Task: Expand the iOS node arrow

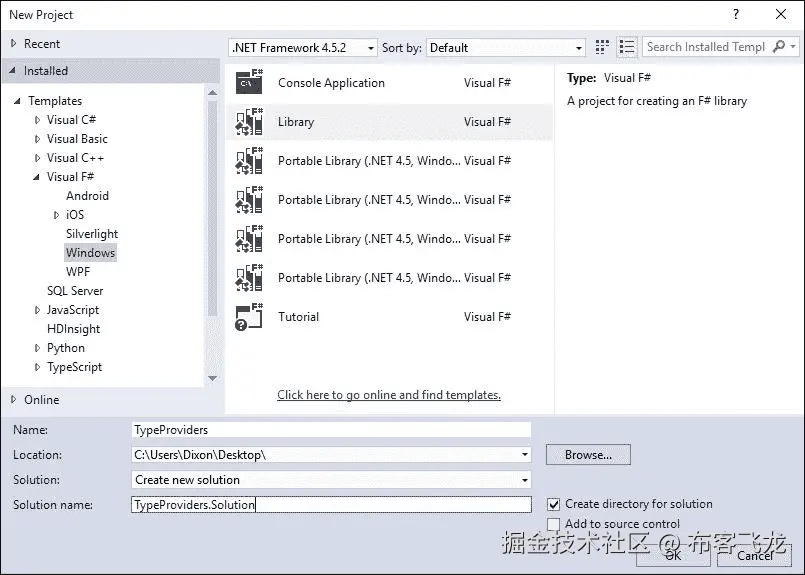Action: tap(56, 215)
